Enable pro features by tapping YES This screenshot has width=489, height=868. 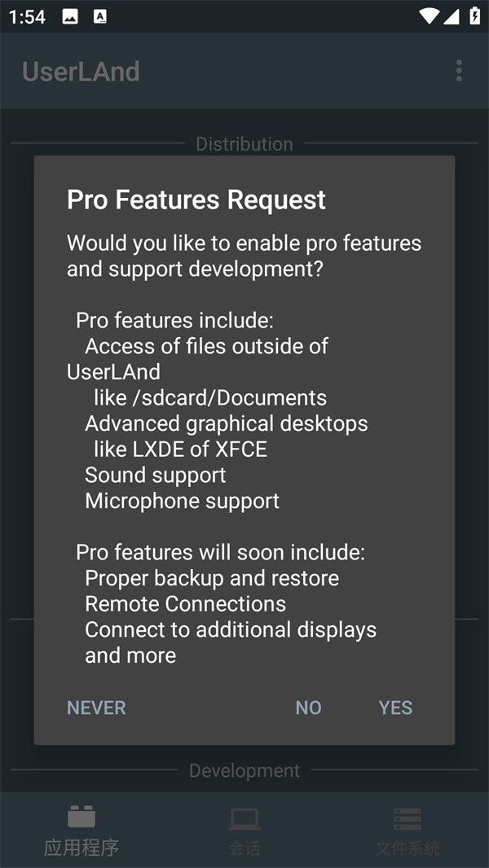(x=395, y=708)
